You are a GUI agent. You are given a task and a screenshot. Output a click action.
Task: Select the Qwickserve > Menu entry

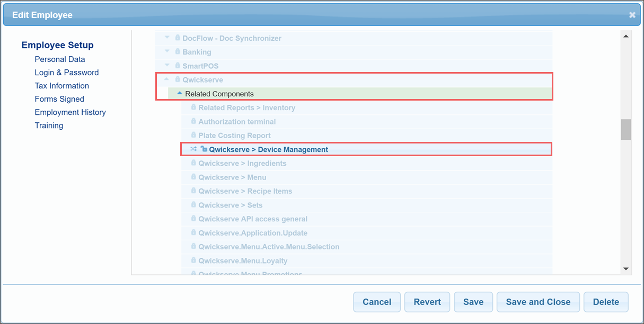pos(233,177)
